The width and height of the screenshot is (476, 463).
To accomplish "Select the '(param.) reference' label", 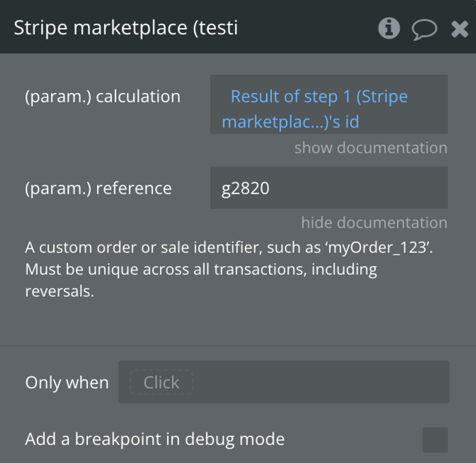I will [99, 189].
